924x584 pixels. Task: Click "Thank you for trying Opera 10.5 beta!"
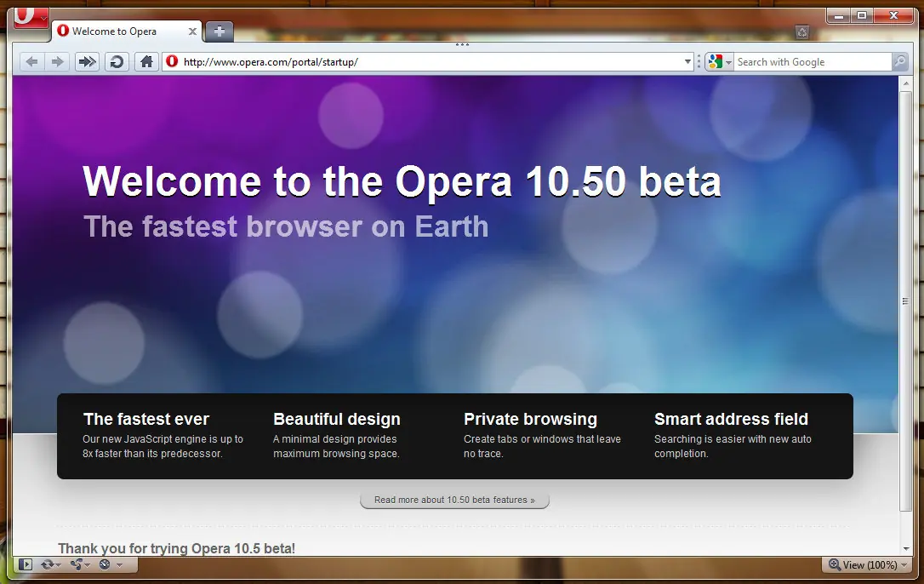click(x=176, y=548)
